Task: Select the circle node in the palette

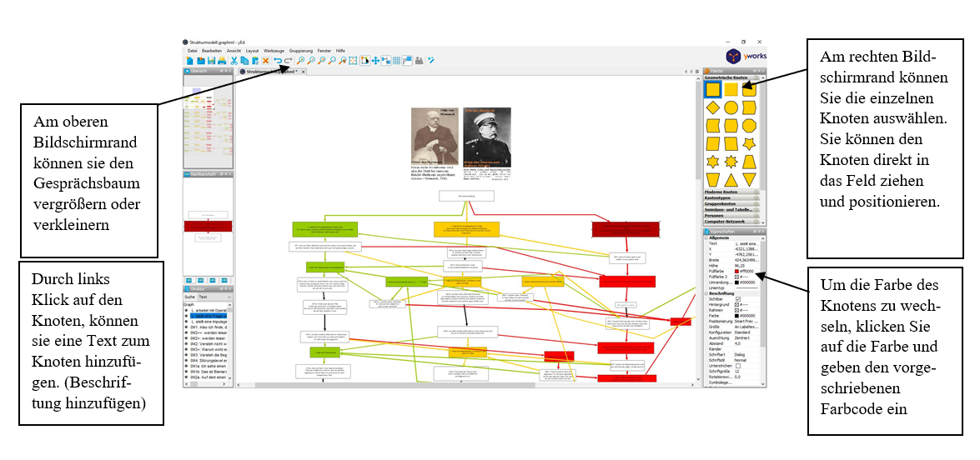Action: click(731, 107)
